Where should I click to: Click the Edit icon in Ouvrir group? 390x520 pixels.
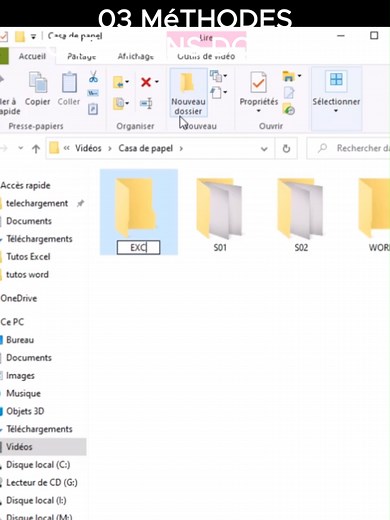[289, 93]
